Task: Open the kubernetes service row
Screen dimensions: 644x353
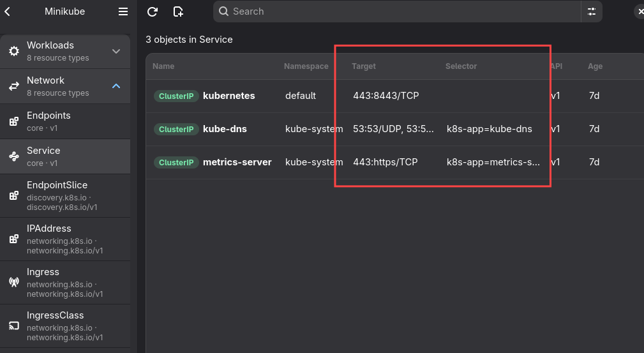Action: tap(394, 96)
